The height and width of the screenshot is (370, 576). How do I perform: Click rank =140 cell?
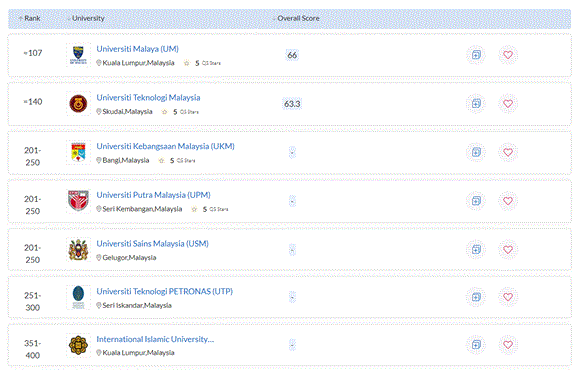pyautogui.click(x=33, y=102)
